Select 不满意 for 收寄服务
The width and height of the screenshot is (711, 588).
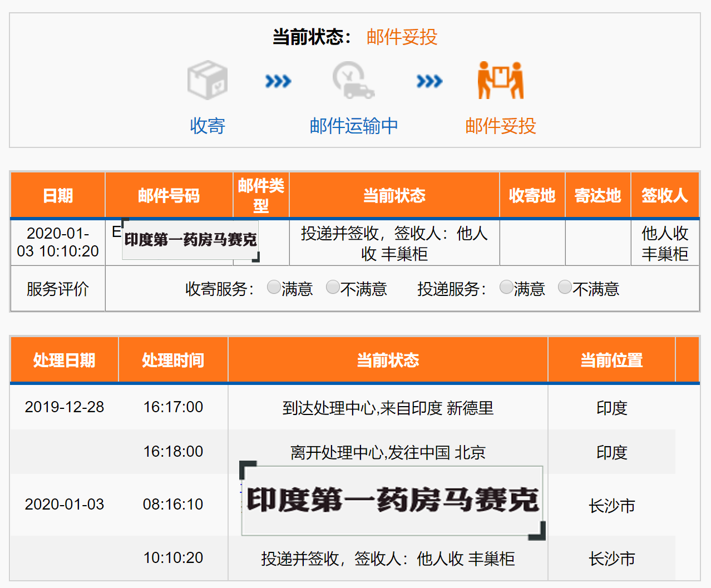coord(333,287)
